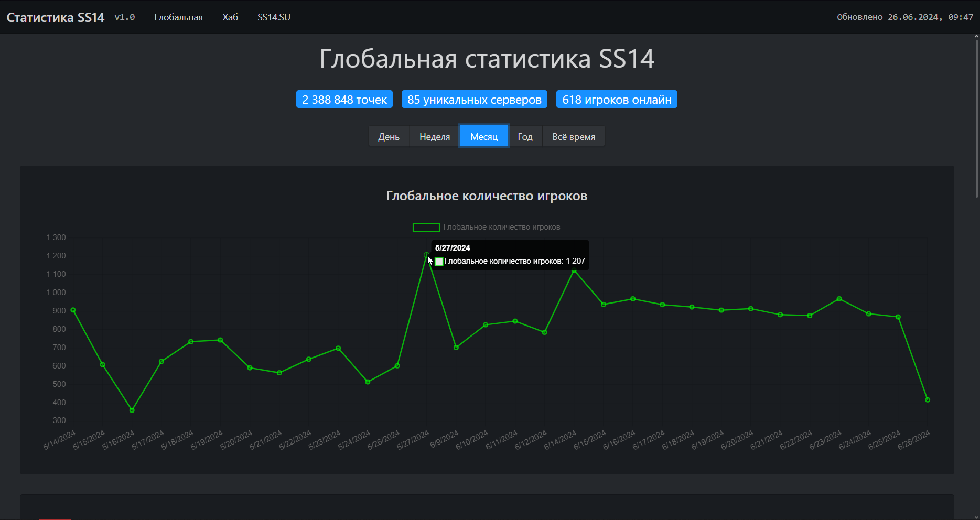
Task: Click the Статистика SS14 brand logo
Action: click(55, 17)
